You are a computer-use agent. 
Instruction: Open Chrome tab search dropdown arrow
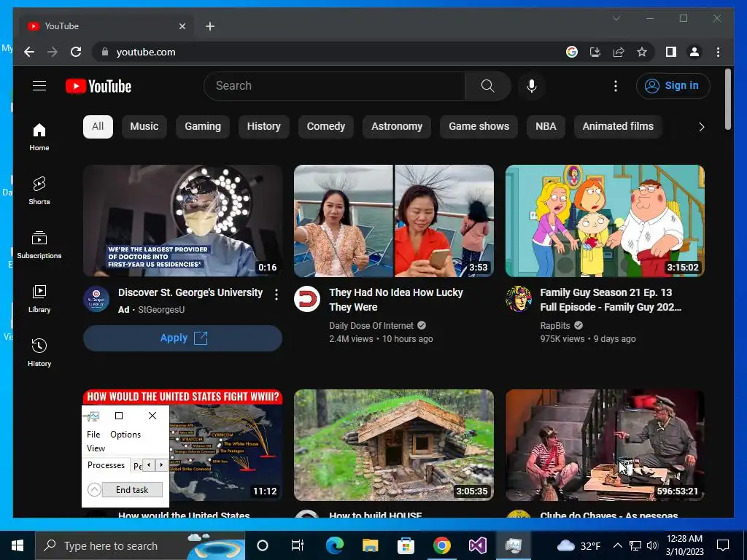click(616, 18)
